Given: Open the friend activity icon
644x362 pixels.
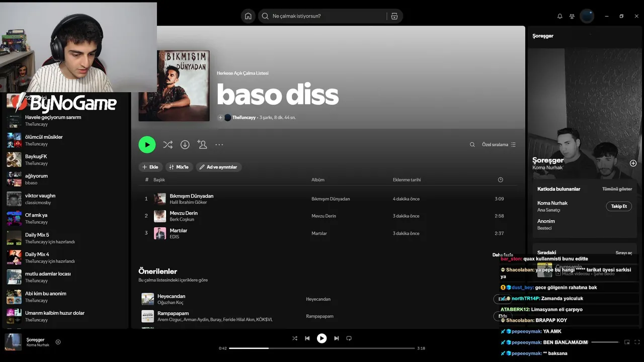Looking at the screenshot, I should 572,16.
